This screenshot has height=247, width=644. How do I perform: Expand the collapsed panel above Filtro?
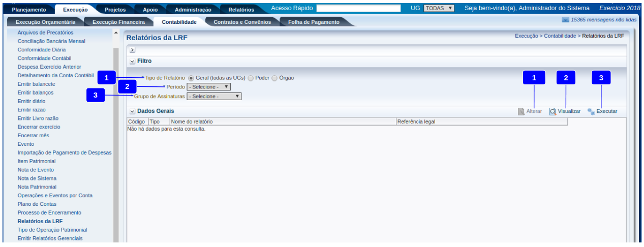coord(132,50)
